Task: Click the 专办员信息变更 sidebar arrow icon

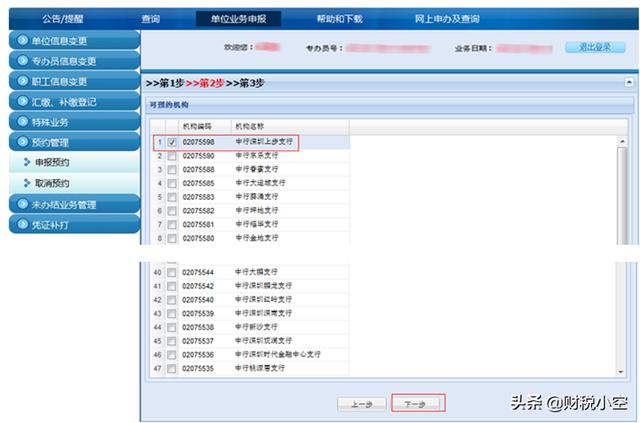Action: pyautogui.click(x=22, y=60)
